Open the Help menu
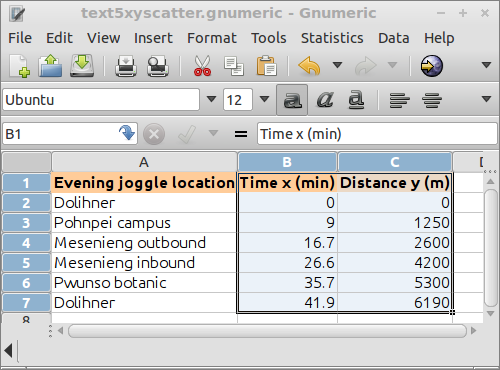Screen dimensions: 500x370 point(439,38)
